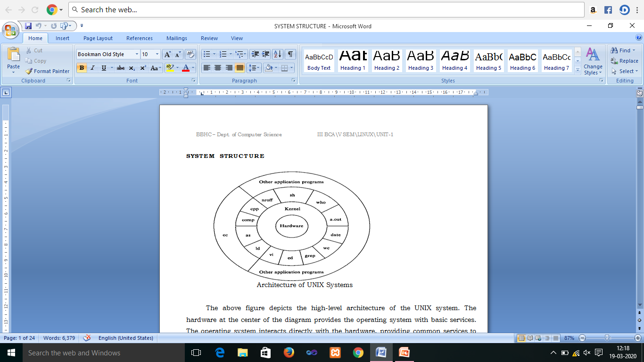The image size is (644, 362).
Task: Sort the selection alphabetically
Action: 278,54
